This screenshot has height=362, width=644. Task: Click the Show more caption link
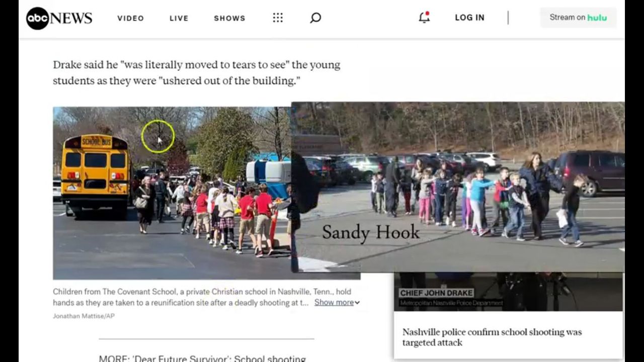pyautogui.click(x=334, y=302)
